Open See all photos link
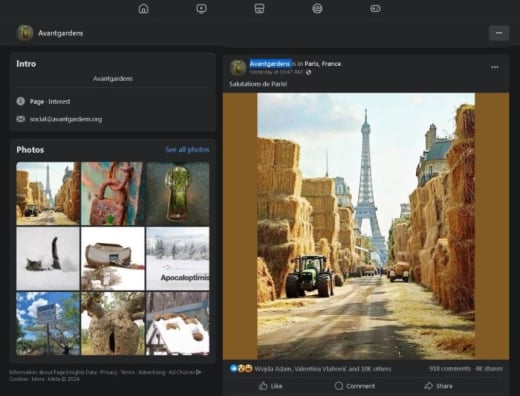This screenshot has height=396, width=520. pos(187,150)
